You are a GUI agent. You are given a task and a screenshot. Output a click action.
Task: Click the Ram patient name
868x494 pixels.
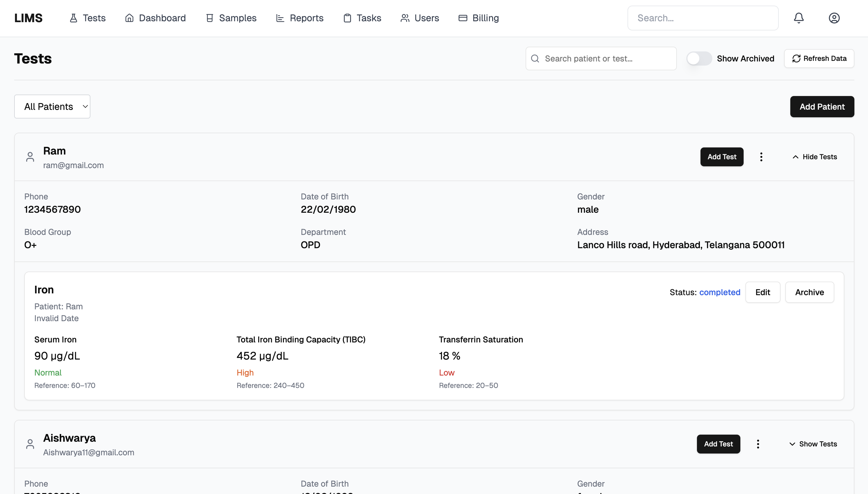pos(54,151)
